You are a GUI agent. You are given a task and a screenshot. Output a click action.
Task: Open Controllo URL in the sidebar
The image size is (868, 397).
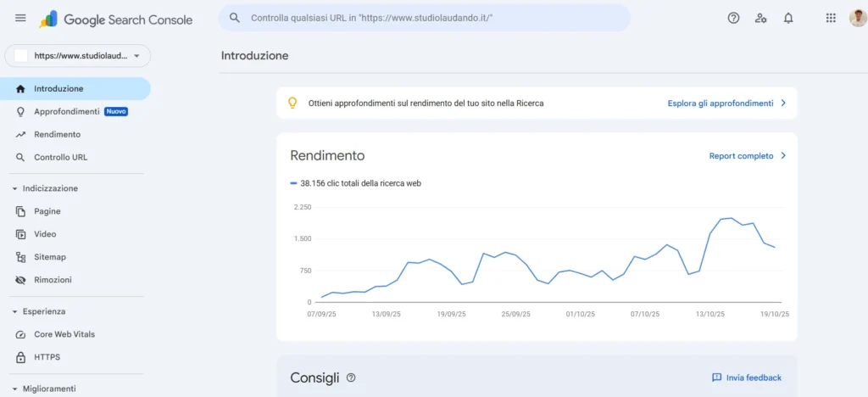click(x=60, y=157)
